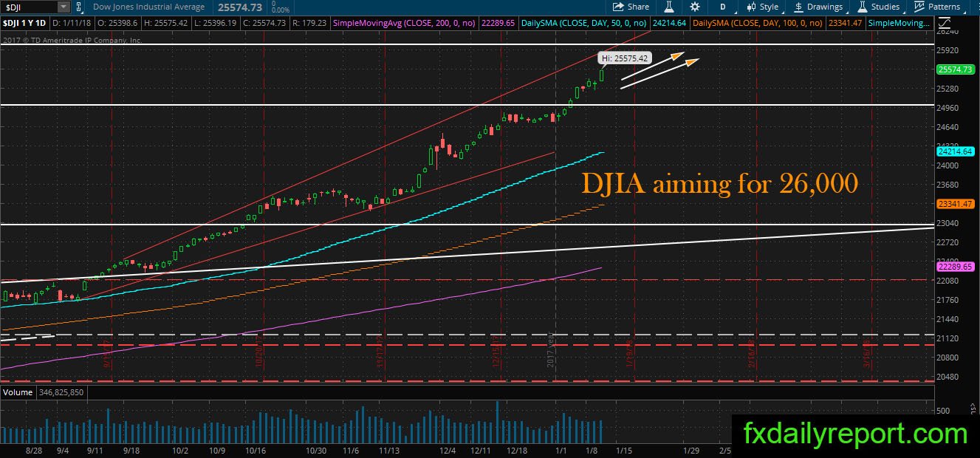Click the 23040 price axis label
This screenshot has height=458, width=980.
(948, 223)
